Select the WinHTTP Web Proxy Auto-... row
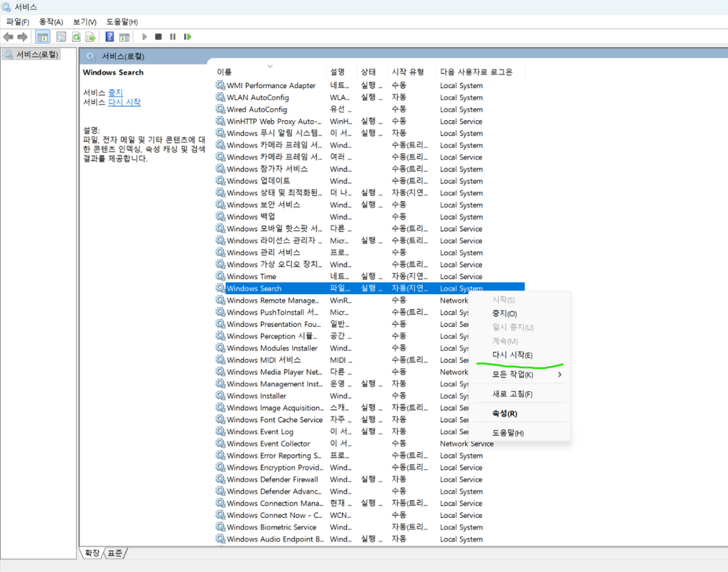Image resolution: width=728 pixels, height=572 pixels. [370, 121]
